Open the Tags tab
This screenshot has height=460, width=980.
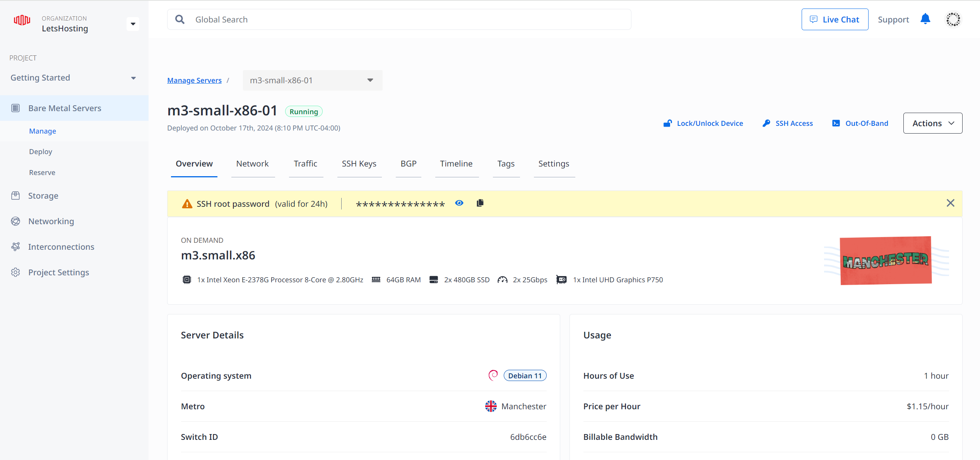(x=506, y=164)
